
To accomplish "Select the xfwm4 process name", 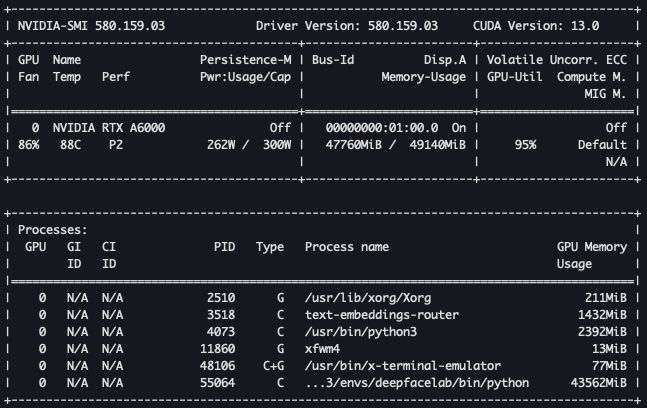I will click(322, 349).
